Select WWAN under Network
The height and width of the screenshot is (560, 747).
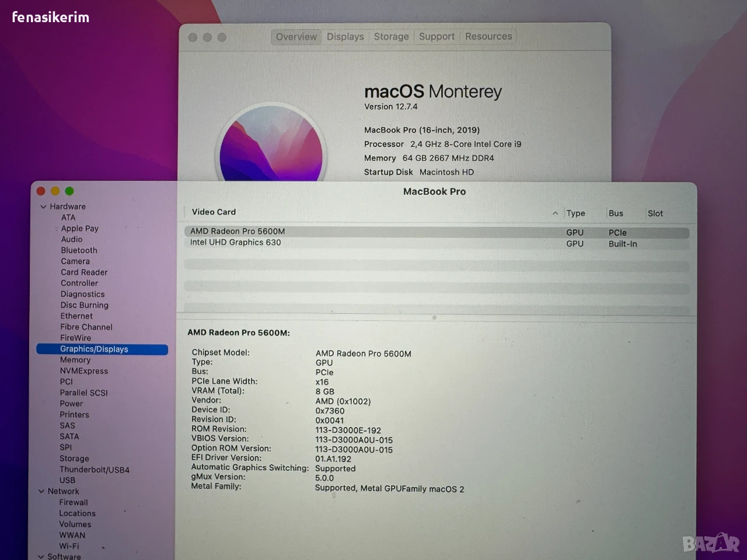[72, 535]
